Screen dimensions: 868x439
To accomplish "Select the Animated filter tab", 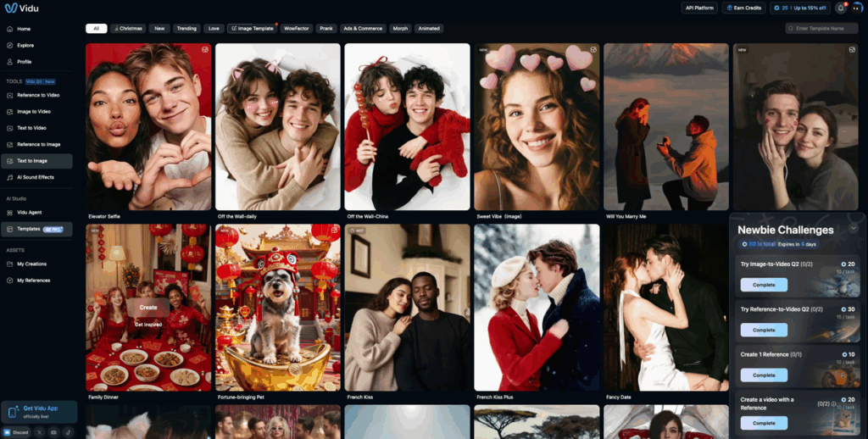I will pos(428,28).
